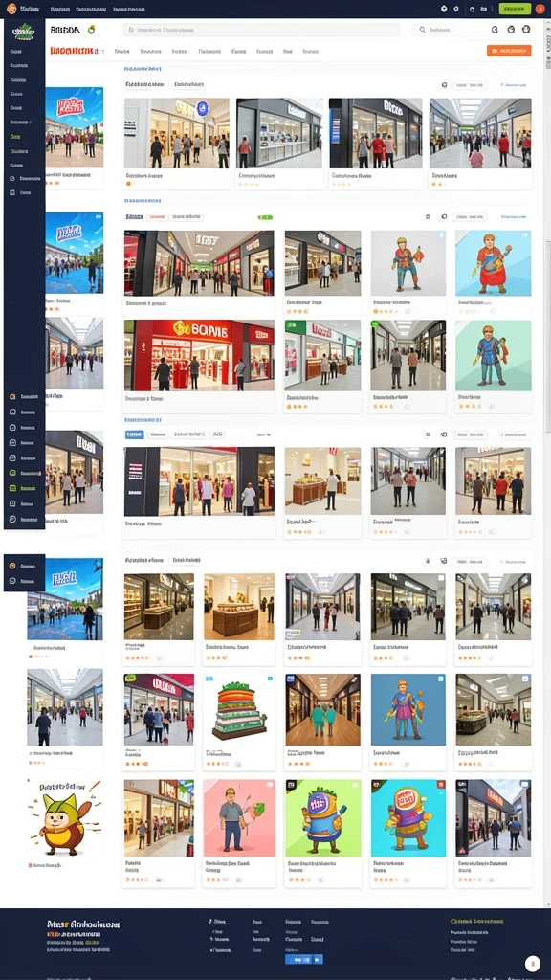
Task: Open the sort dropdown in third section header
Action: pos(469,434)
